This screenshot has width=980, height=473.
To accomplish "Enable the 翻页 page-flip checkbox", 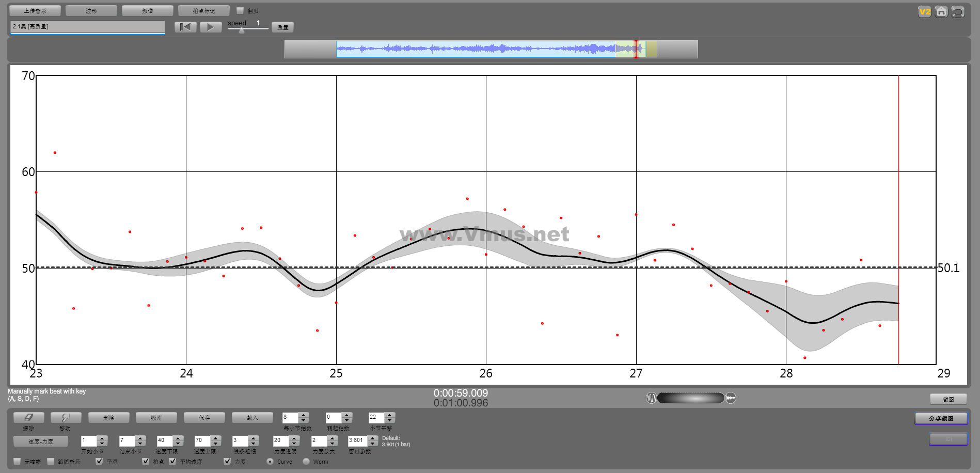I will coord(240,10).
